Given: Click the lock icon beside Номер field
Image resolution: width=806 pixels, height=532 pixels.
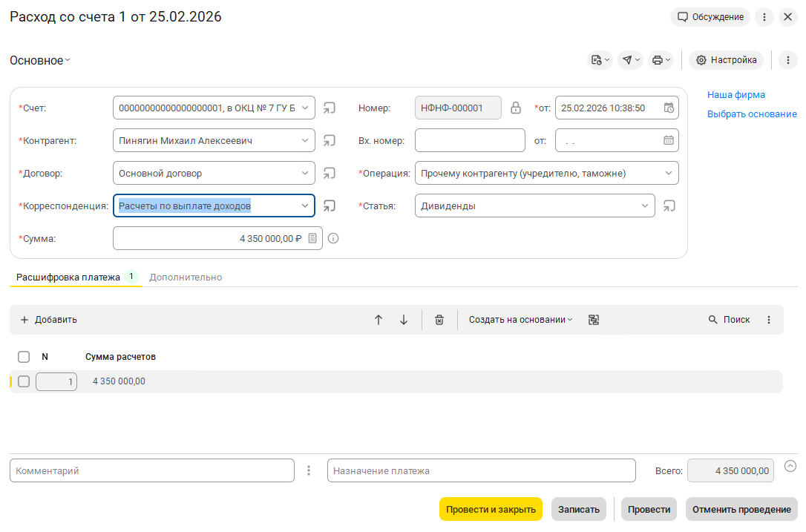Looking at the screenshot, I should click(516, 108).
